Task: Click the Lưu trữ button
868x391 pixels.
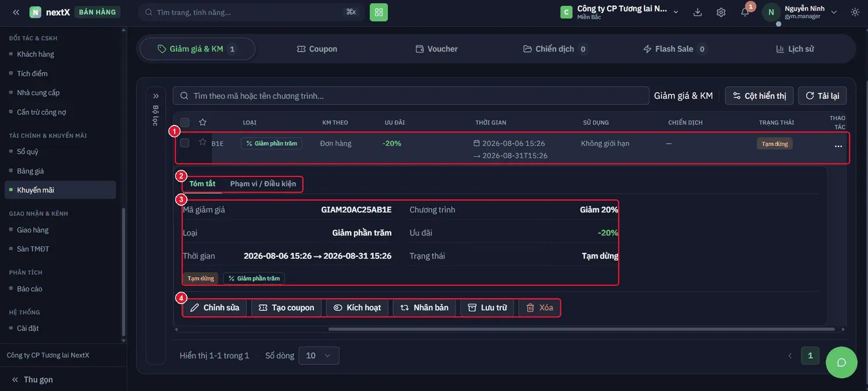Action: [x=487, y=308]
